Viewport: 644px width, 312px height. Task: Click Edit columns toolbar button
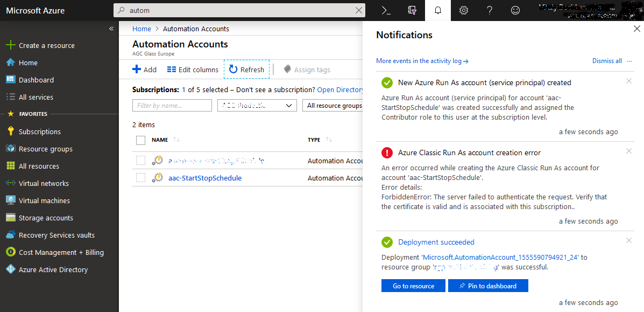click(x=193, y=70)
